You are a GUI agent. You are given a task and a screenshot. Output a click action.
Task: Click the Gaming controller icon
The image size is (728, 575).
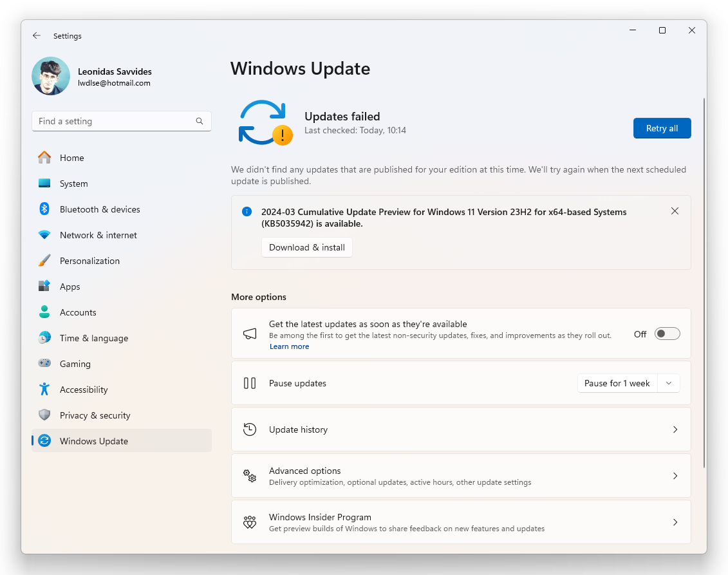tap(44, 363)
